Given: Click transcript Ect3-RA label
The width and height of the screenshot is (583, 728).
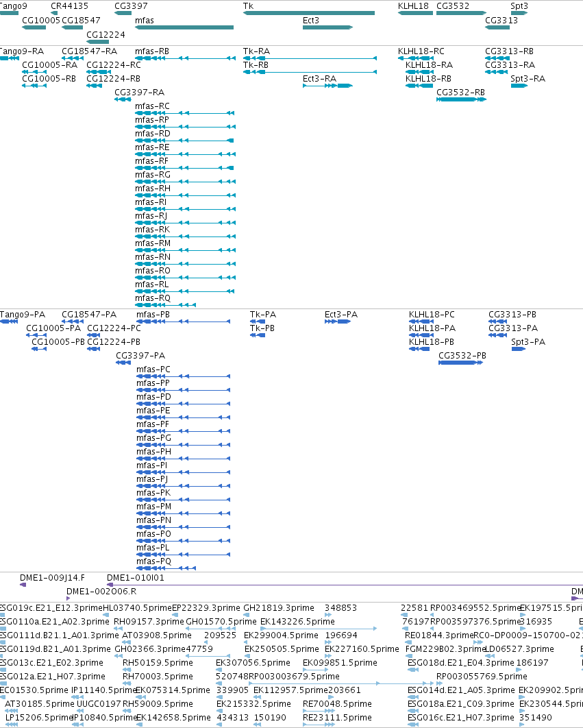Looking at the screenshot, I should 319,78.
